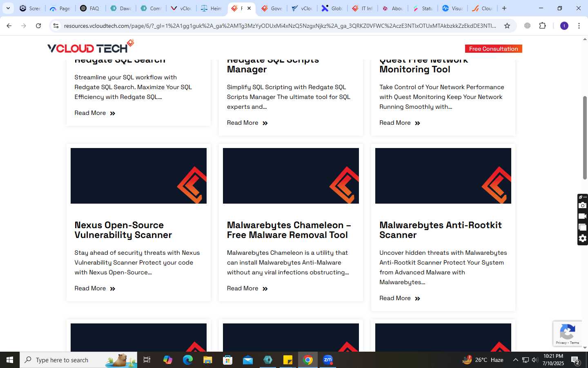Go forward in browser history
The width and height of the screenshot is (588, 368).
[x=24, y=26]
